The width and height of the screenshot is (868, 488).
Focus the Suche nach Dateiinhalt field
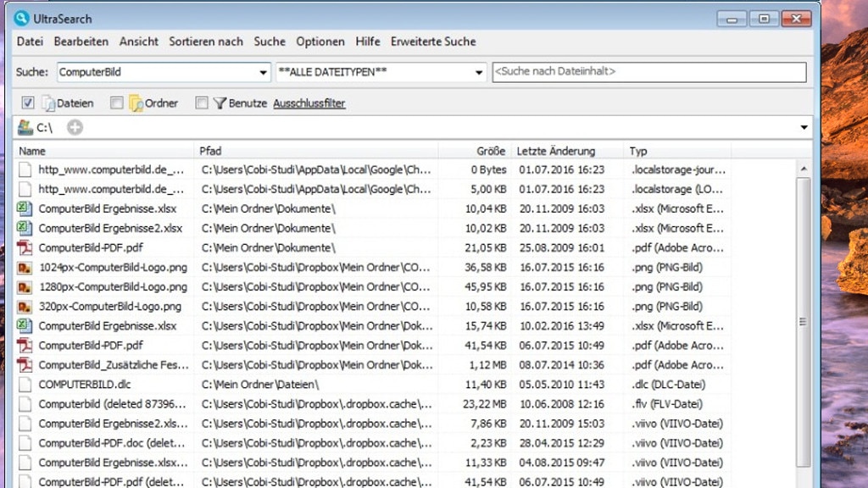(x=648, y=72)
